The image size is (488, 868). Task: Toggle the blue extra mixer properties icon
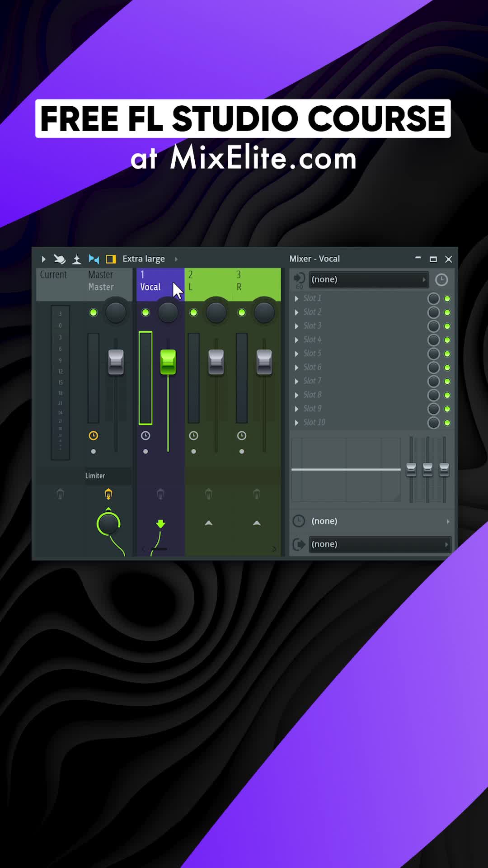tap(94, 259)
